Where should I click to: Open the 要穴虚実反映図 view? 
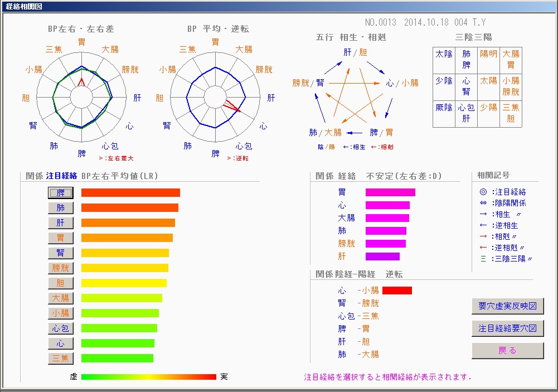pos(507,306)
